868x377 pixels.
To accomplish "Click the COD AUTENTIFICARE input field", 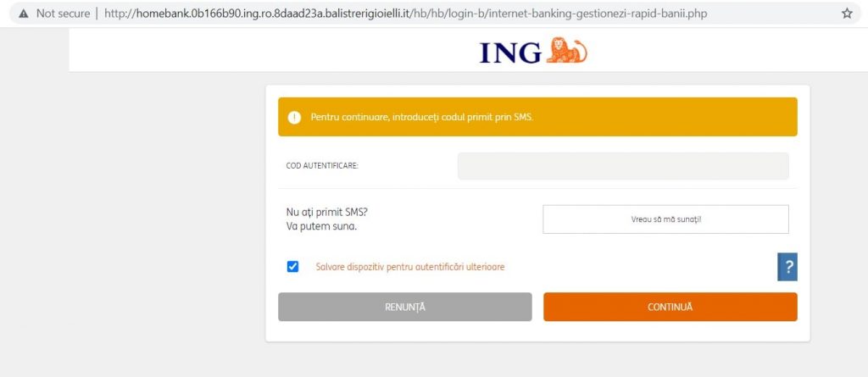I will 623,166.
